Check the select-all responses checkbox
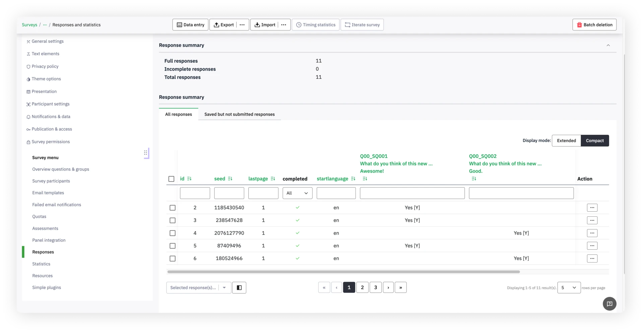644x332 pixels. (171, 179)
